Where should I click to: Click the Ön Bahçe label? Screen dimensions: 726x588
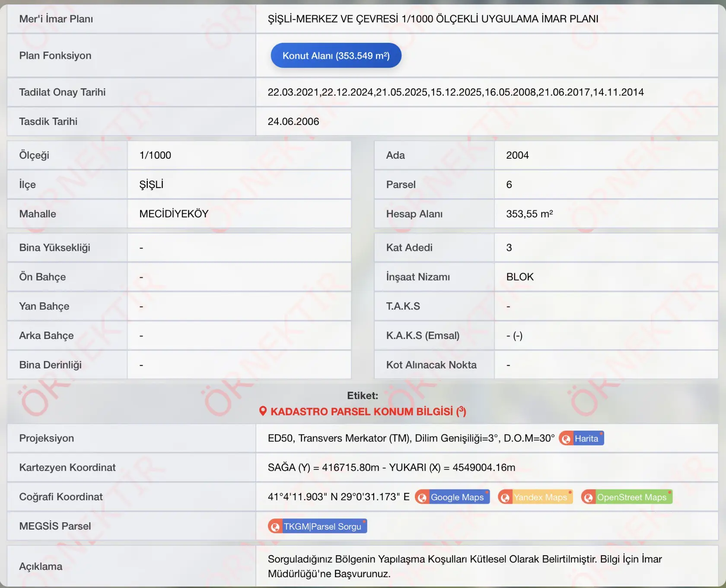[42, 277]
